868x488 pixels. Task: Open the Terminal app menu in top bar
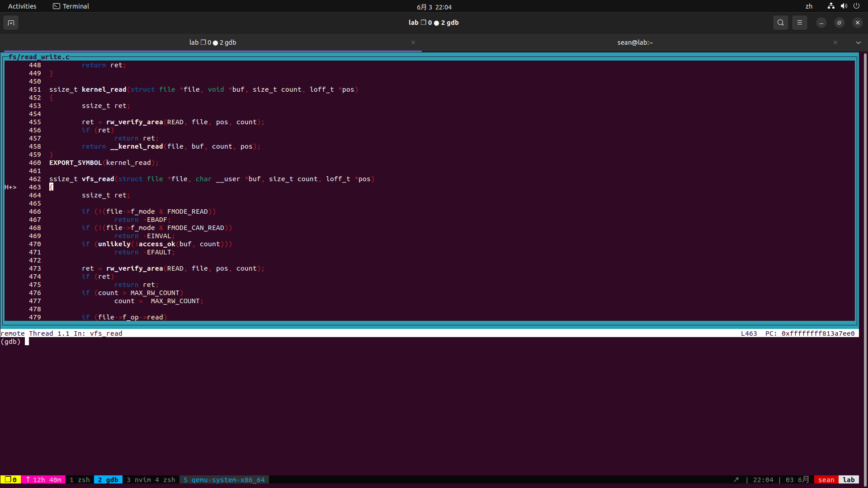[71, 6]
